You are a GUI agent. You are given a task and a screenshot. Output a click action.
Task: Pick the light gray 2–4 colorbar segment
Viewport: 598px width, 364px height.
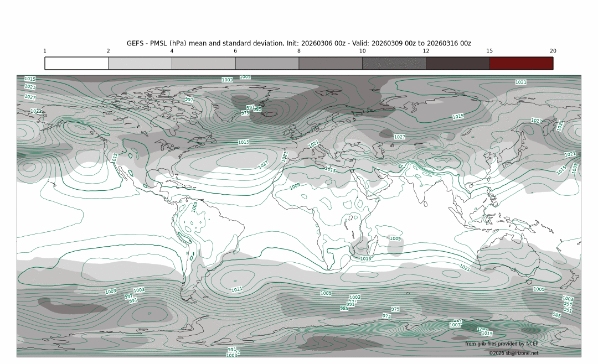pos(140,63)
